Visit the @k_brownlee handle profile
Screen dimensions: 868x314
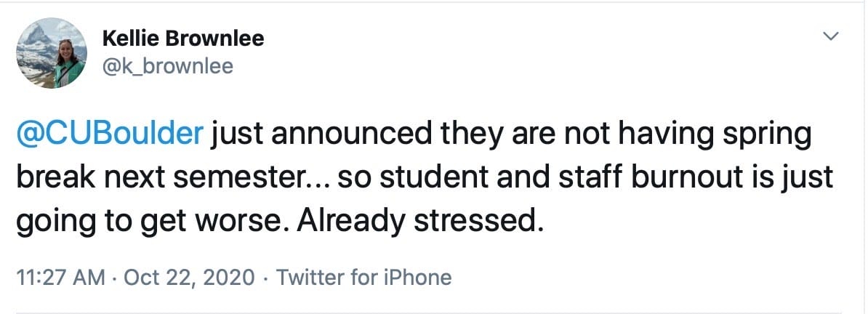(168, 66)
